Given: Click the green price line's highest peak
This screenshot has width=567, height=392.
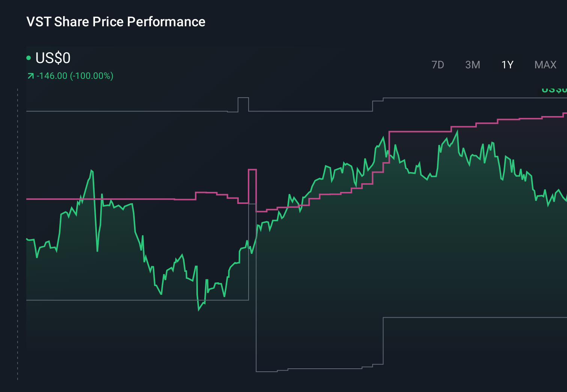Looking at the screenshot, I should pyautogui.click(x=457, y=130).
